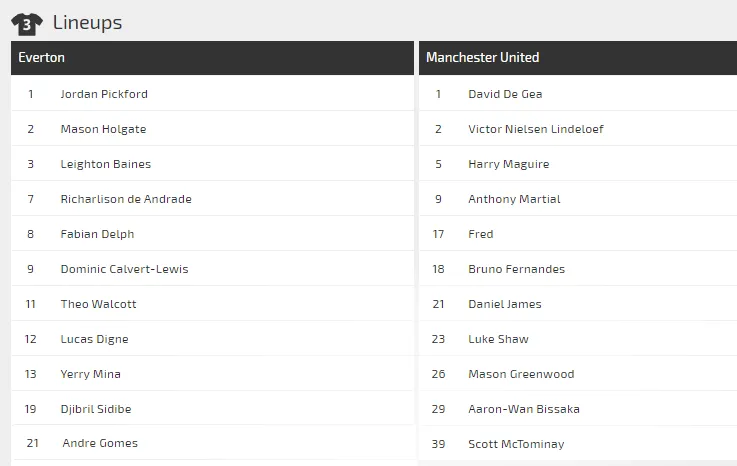Click Fabian Delph in the lineup
This screenshot has width=737, height=466.
pos(97,234)
